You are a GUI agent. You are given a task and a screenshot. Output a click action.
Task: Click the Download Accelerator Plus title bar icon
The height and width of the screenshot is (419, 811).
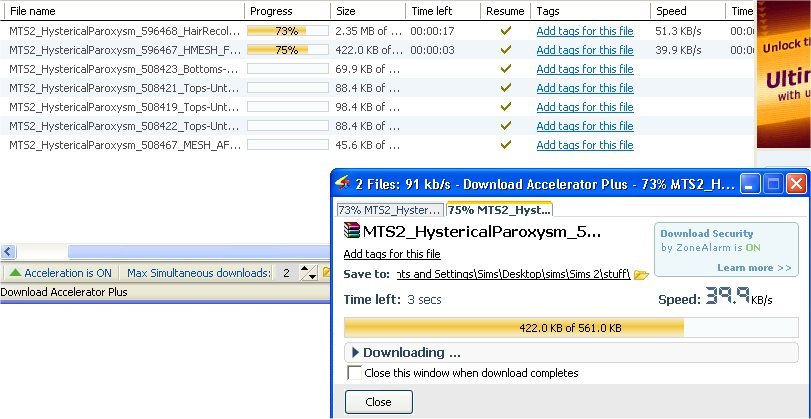click(342, 184)
